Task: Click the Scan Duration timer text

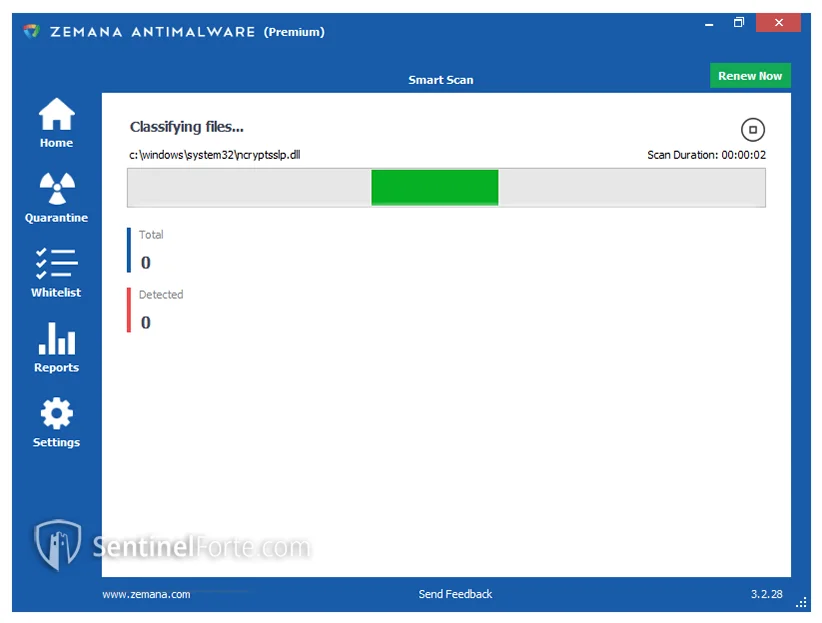Action: click(706, 155)
